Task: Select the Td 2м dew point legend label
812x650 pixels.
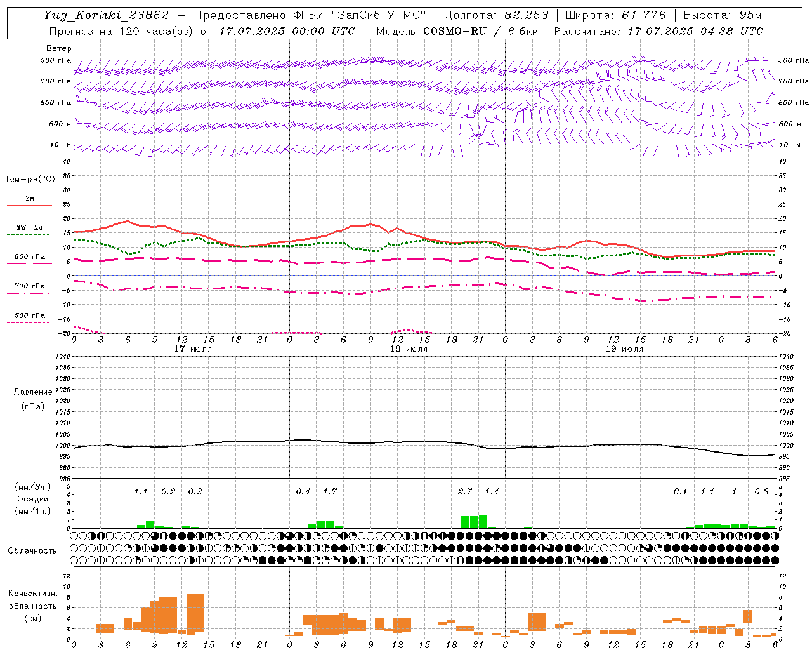Action: (30, 227)
